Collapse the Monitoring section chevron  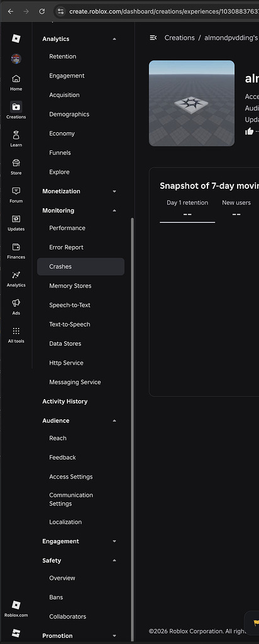114,211
